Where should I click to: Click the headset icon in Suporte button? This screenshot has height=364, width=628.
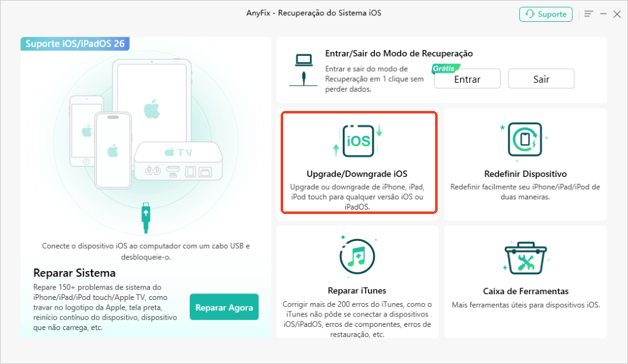[530, 14]
